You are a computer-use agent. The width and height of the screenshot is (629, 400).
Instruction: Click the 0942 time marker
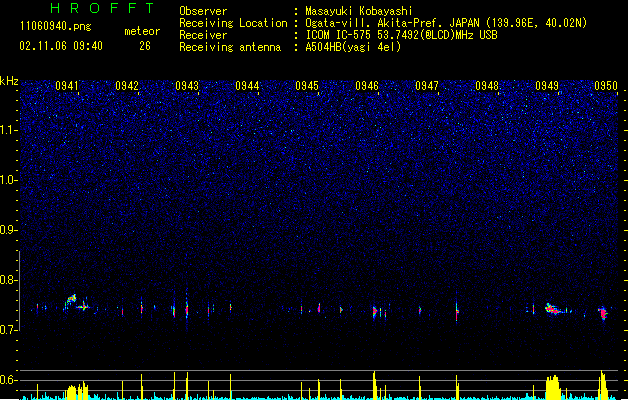127,86
